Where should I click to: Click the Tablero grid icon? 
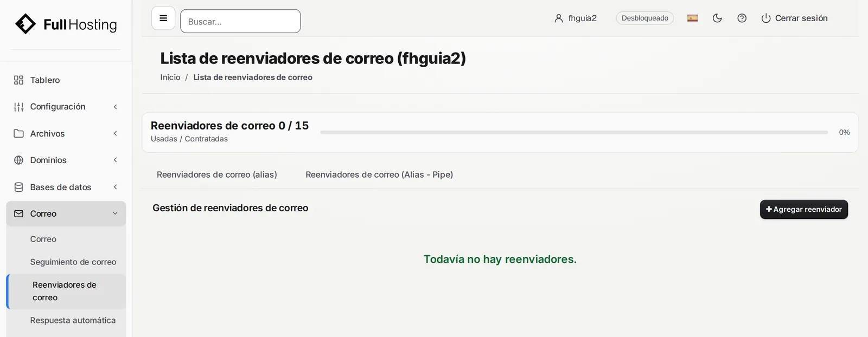18,80
